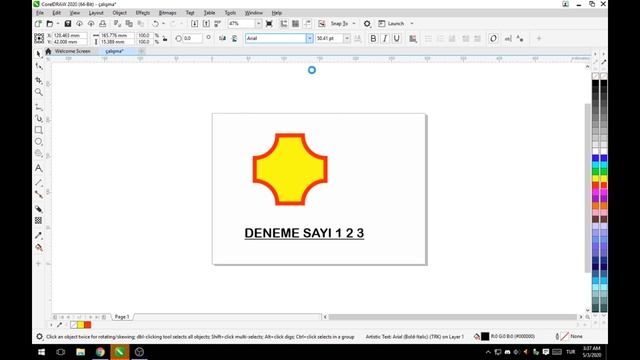The width and height of the screenshot is (640, 360).
Task: Select the Zoom magnifier tool
Action: [x=39, y=92]
